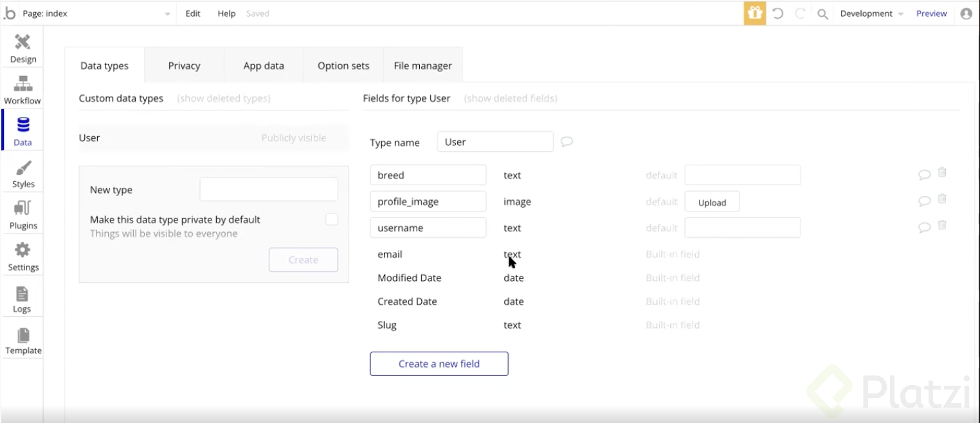Click the Preview link

(931, 14)
